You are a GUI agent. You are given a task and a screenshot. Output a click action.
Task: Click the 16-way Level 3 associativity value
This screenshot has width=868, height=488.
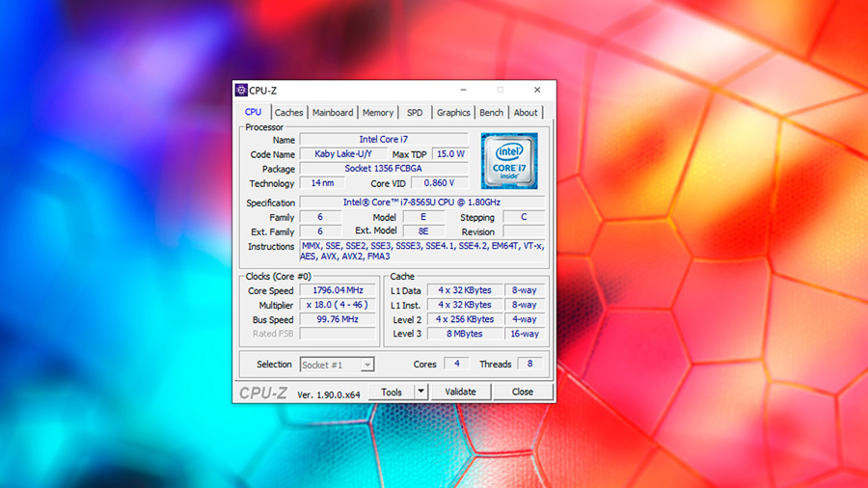tap(525, 334)
